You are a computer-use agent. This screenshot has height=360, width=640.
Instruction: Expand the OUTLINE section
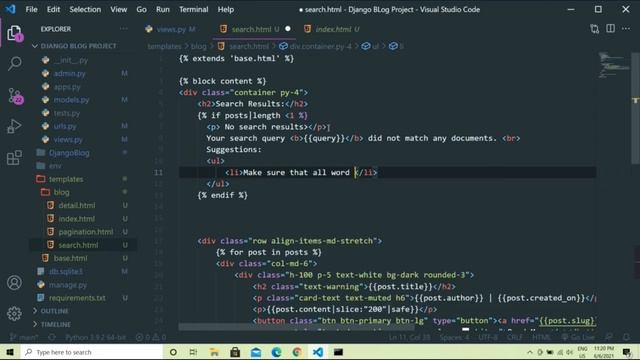point(54,311)
